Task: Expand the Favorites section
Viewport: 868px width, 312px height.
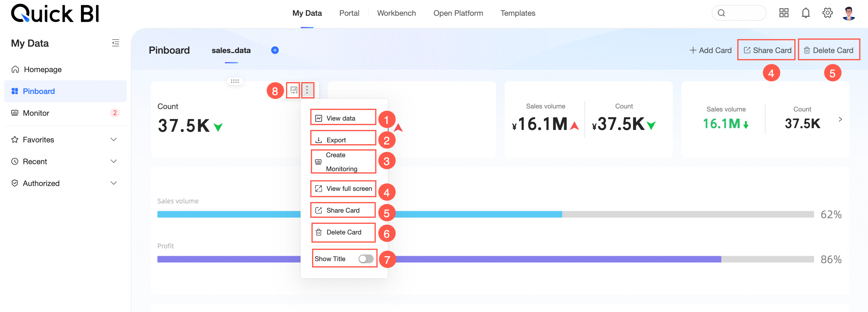Action: [113, 139]
